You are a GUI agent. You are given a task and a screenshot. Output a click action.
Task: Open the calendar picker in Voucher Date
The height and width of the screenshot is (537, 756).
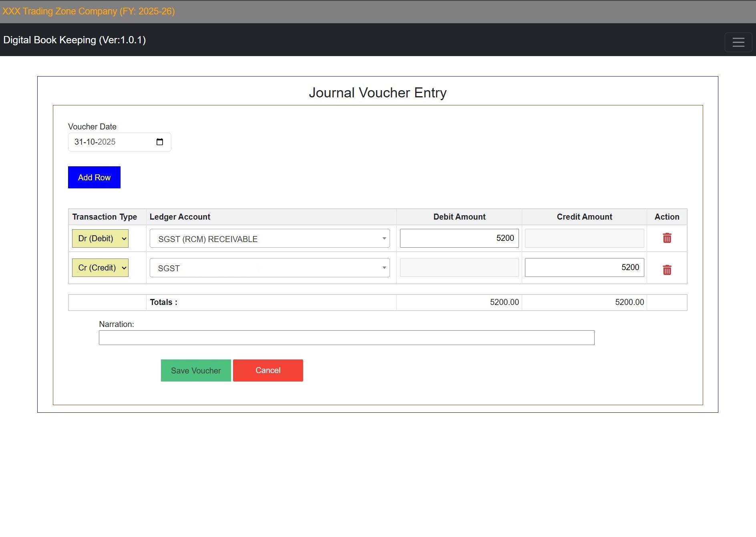[159, 142]
